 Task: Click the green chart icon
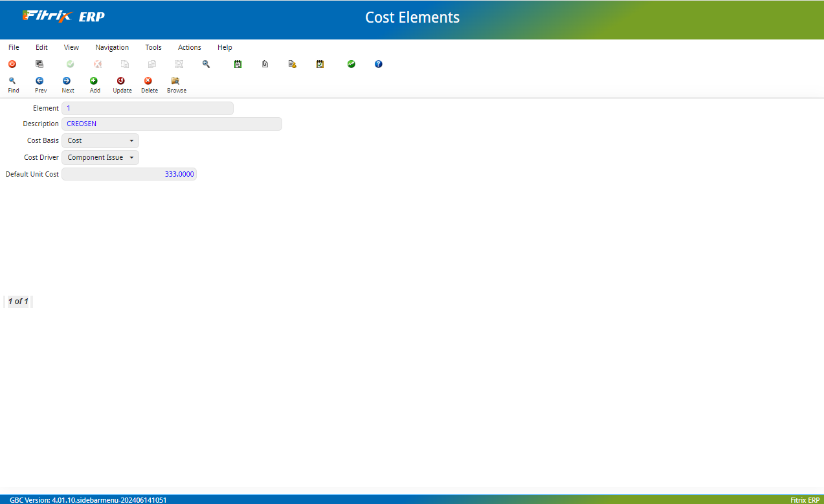(x=351, y=64)
